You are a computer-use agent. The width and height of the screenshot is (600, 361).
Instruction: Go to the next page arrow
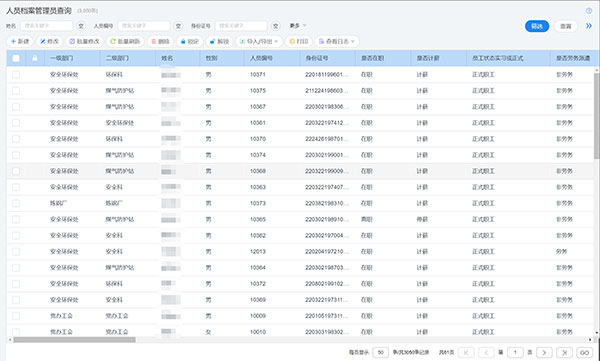tap(544, 352)
